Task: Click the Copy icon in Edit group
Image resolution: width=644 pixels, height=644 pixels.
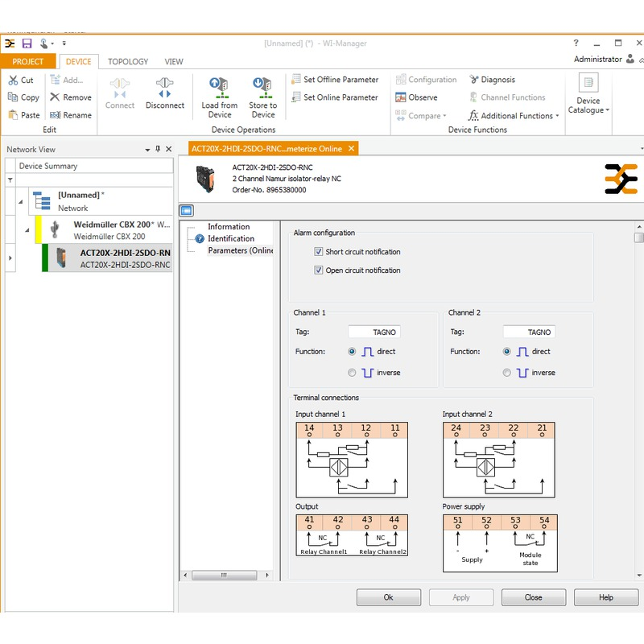Action: tap(13, 97)
